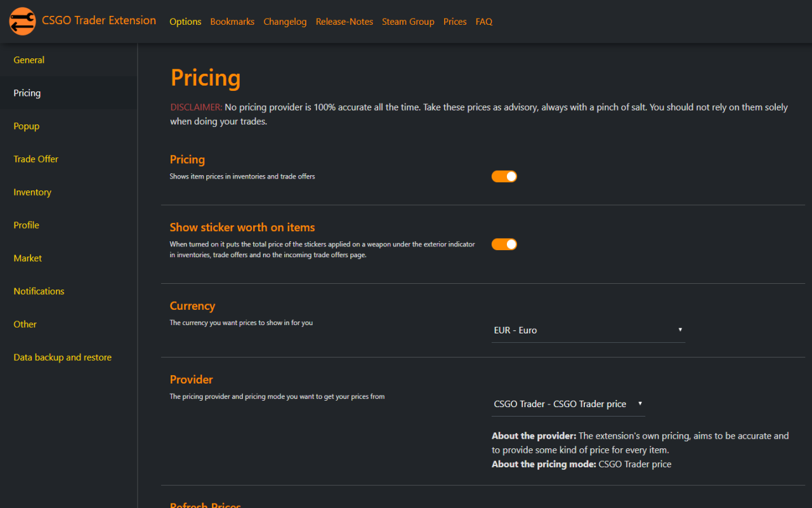Image resolution: width=812 pixels, height=508 pixels.
Task: Open Data backup and restore section
Action: tap(63, 358)
